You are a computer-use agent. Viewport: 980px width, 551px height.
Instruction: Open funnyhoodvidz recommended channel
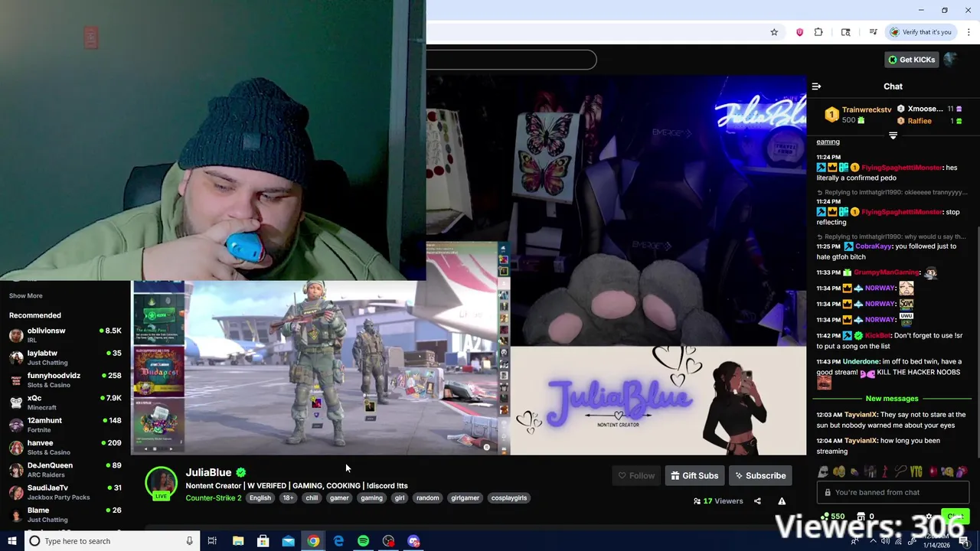[64, 380]
